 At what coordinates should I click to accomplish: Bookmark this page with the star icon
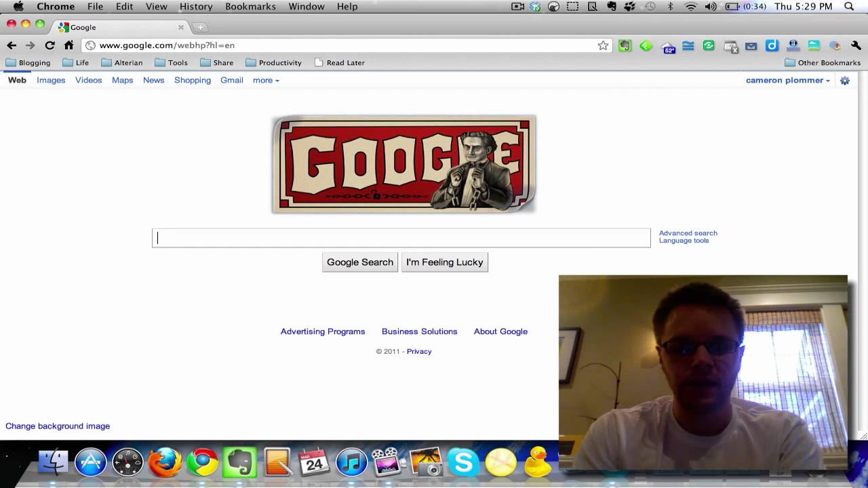click(x=603, y=45)
